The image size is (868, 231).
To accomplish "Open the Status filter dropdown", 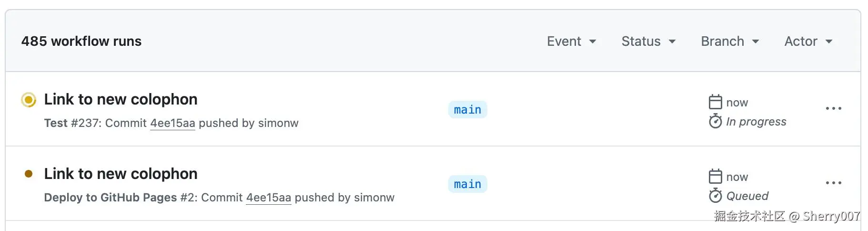I will click(648, 42).
